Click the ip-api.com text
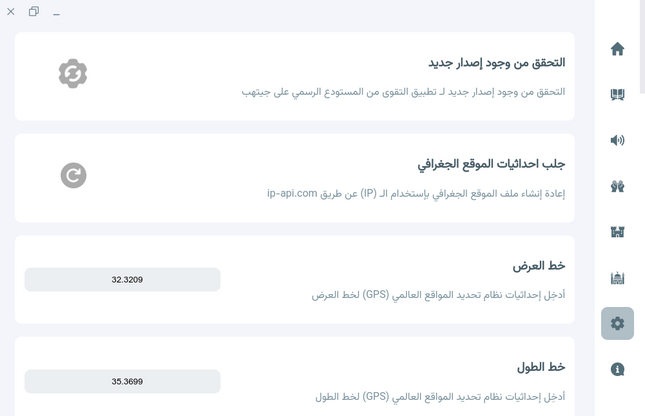This screenshot has width=645, height=416. [x=292, y=193]
